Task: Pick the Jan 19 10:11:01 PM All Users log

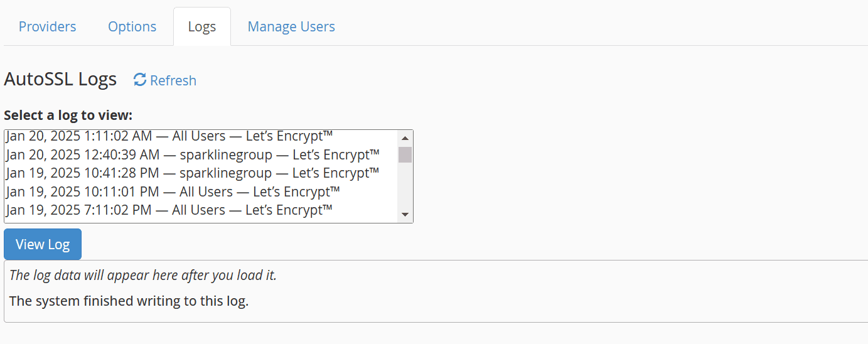Action: coord(201,191)
